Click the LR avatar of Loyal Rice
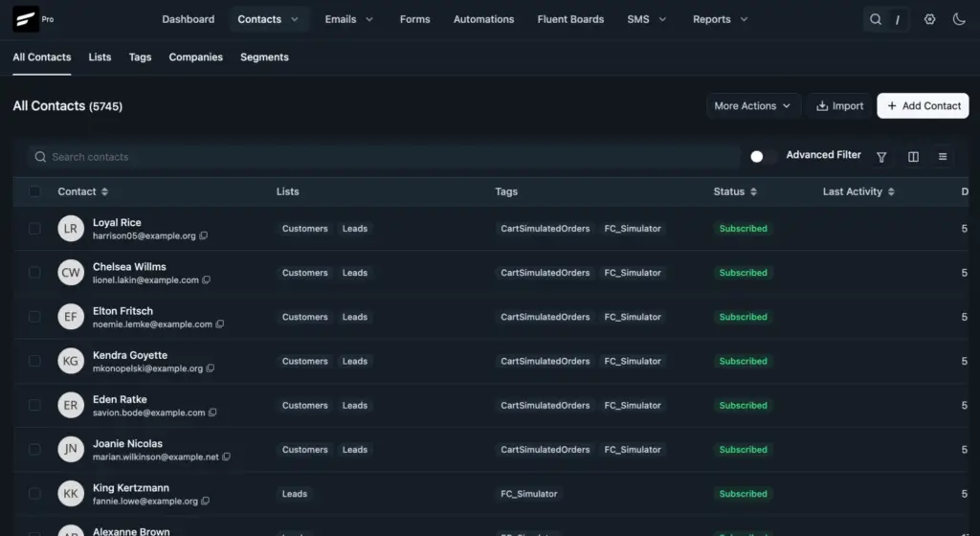This screenshot has height=536, width=980. 71,229
